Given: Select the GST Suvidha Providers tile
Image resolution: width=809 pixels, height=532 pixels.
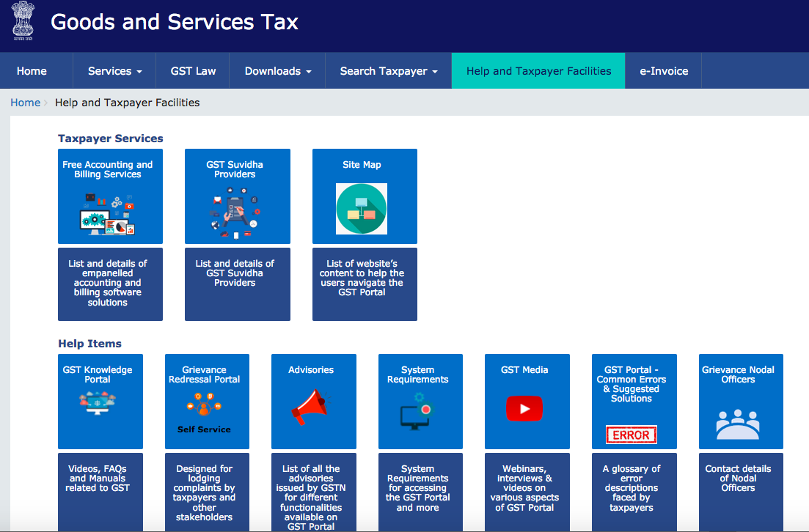Looking at the screenshot, I should pos(237,196).
